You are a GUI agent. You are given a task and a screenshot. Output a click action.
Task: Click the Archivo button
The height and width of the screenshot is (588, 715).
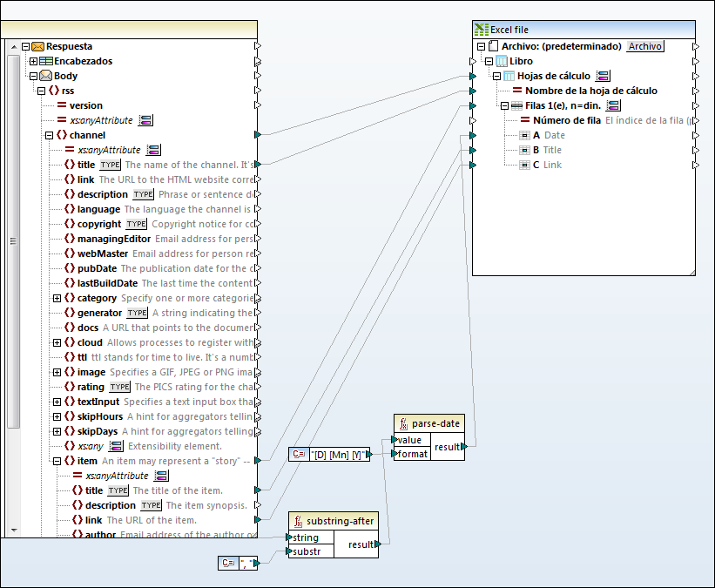(644, 45)
